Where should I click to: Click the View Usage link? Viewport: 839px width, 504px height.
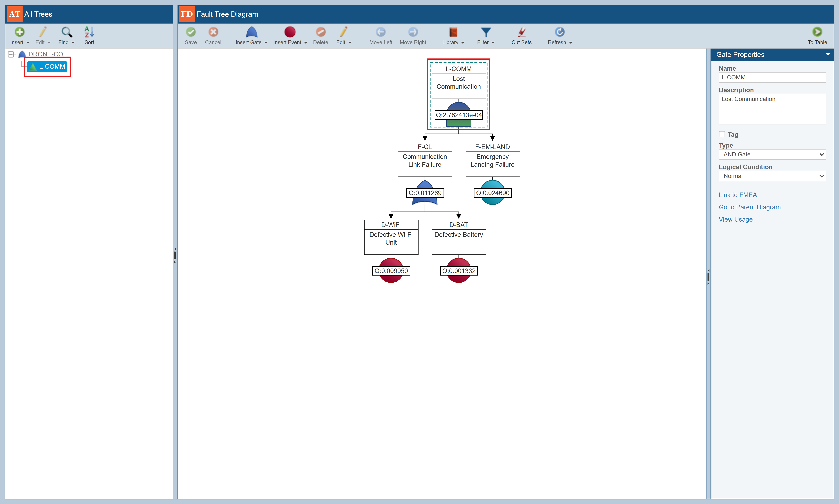pyautogui.click(x=735, y=219)
